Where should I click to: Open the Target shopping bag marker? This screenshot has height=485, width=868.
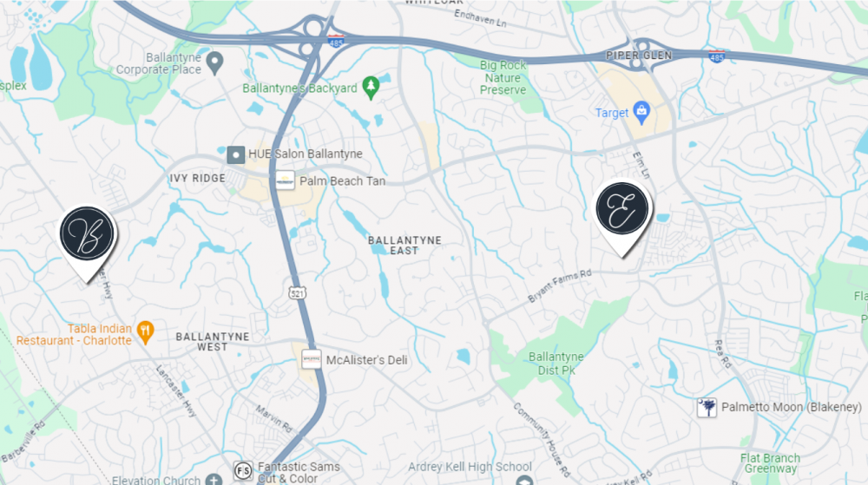click(641, 113)
